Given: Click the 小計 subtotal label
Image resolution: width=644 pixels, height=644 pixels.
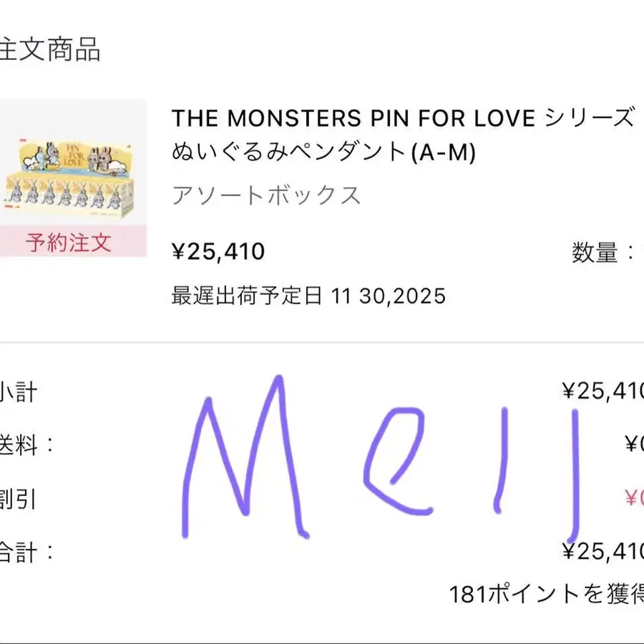Looking at the screenshot, I should coord(18,392).
